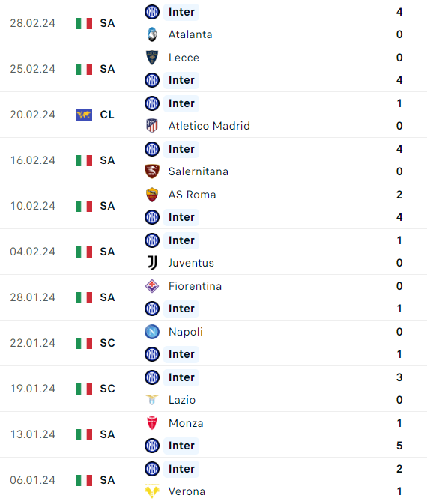Image resolution: width=427 pixels, height=504 pixels.
Task: Click the Salernitana club crest icon
Action: pyautogui.click(x=152, y=171)
